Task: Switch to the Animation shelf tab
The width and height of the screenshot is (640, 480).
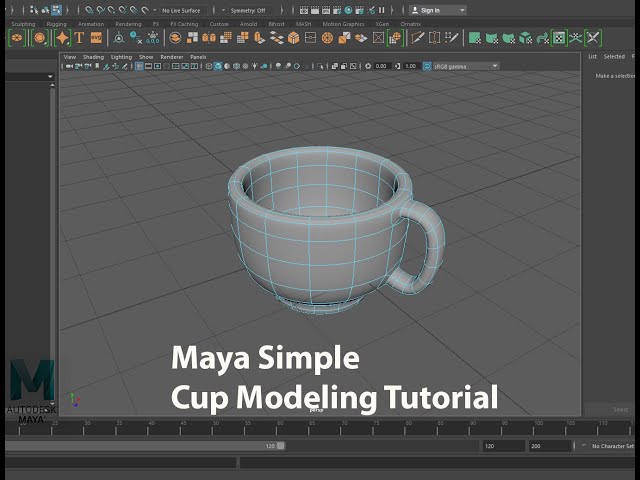Action: pyautogui.click(x=91, y=24)
